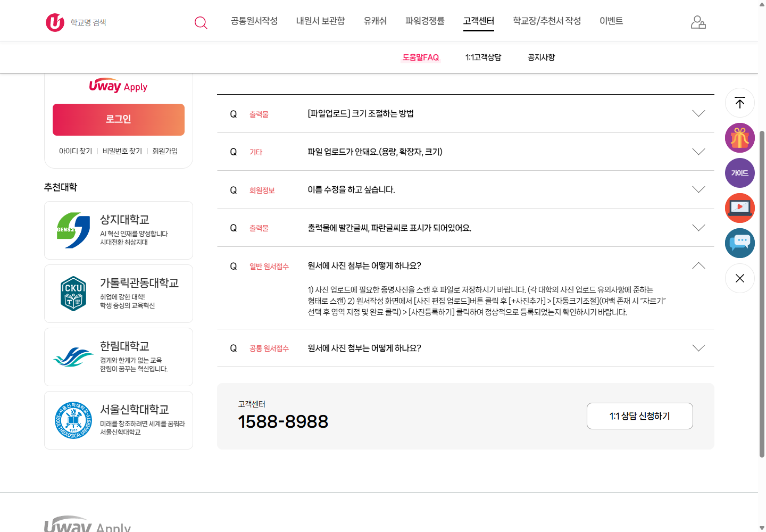766x532 pixels.
Task: Expand the 파일업로드 크기 조절하는 방법 question
Action: point(465,114)
